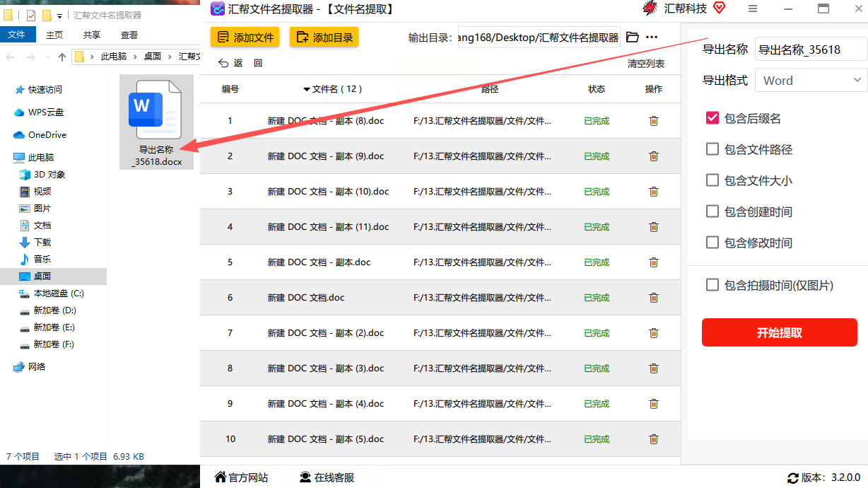The height and width of the screenshot is (488, 868).
Task: Open the hamburger menu in the title bar
Action: 753,8
